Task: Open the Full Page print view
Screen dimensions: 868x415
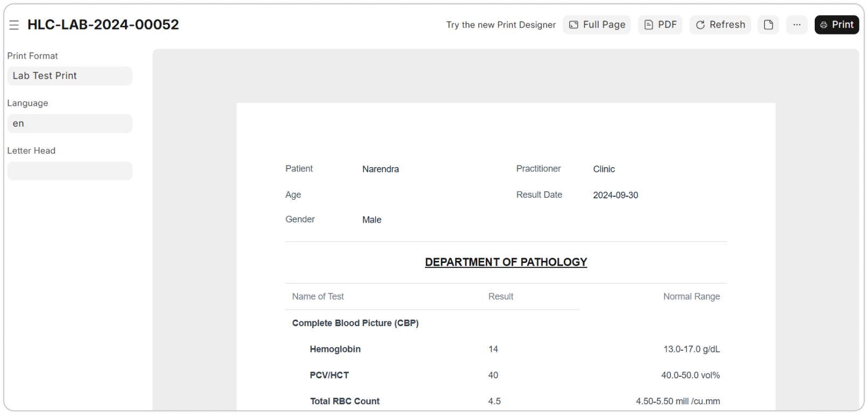Action: 597,25
